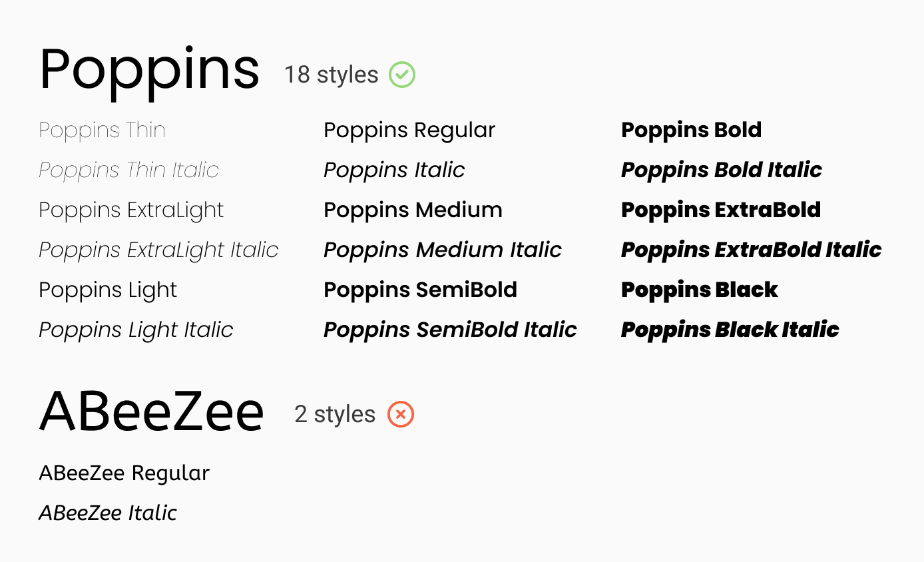Select ABeeZee Regular style

(x=124, y=473)
